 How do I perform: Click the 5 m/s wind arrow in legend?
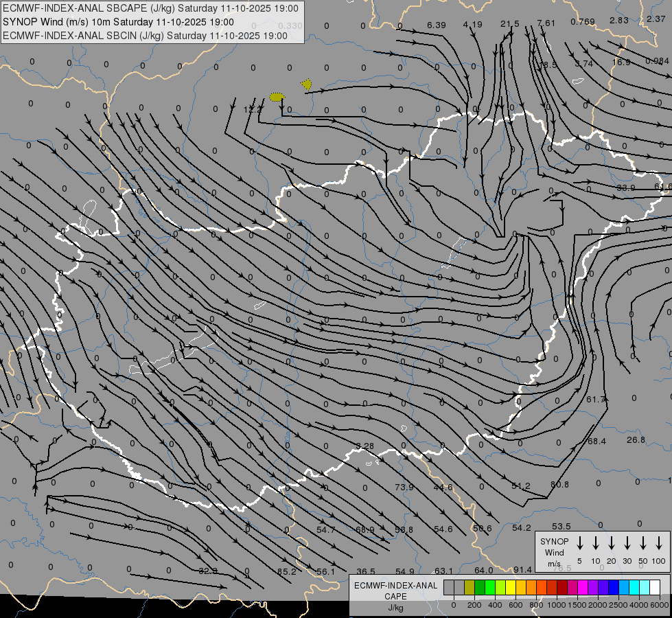pyautogui.click(x=580, y=542)
